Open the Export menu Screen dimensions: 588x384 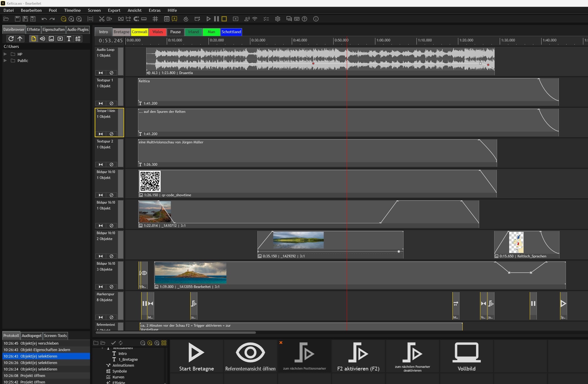point(114,10)
